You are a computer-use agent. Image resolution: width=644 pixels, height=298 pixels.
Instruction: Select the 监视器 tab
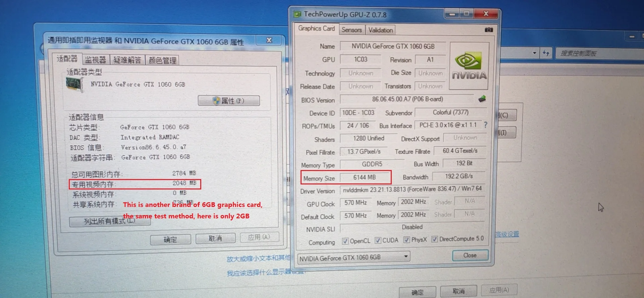pos(96,60)
